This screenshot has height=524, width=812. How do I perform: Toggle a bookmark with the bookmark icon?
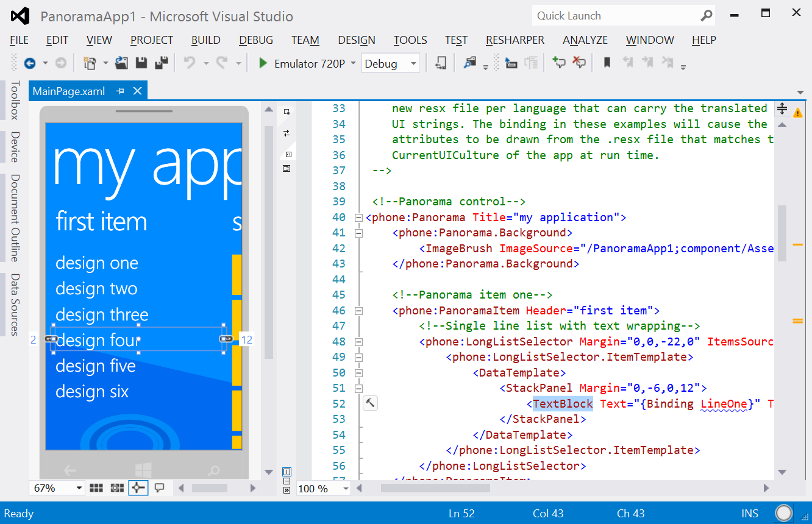607,63
